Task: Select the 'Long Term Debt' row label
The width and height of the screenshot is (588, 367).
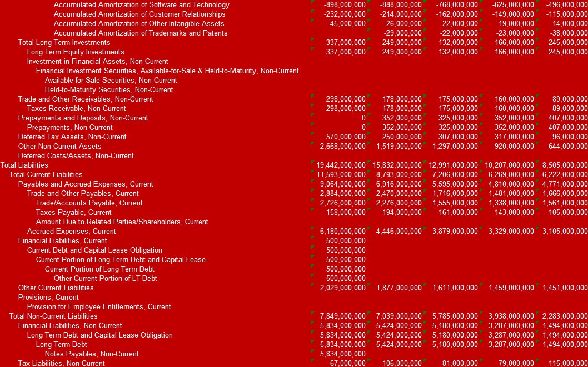Action: point(62,345)
